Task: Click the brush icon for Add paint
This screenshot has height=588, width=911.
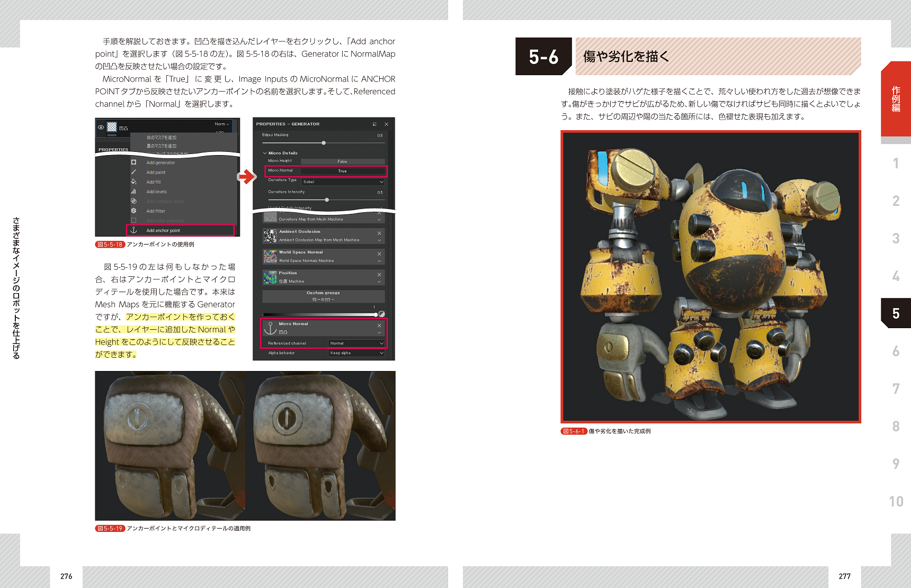Action: tap(133, 172)
